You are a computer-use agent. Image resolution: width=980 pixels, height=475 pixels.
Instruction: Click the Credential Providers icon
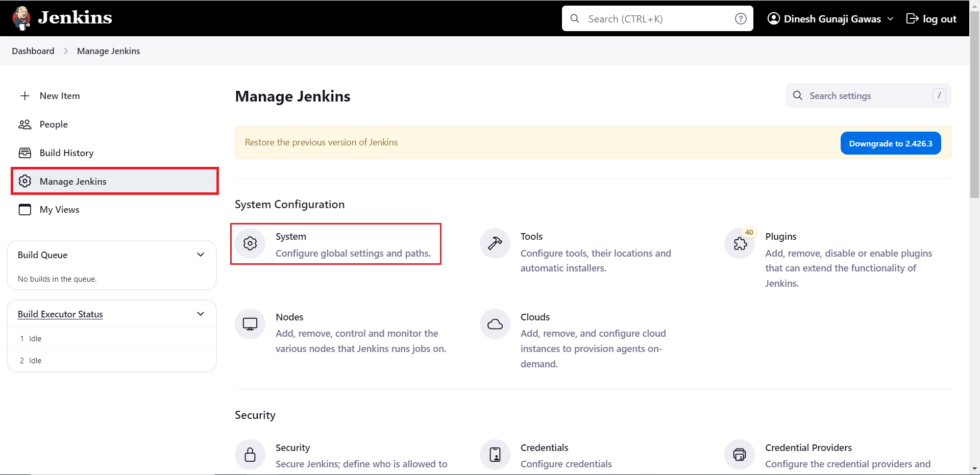[x=740, y=455]
